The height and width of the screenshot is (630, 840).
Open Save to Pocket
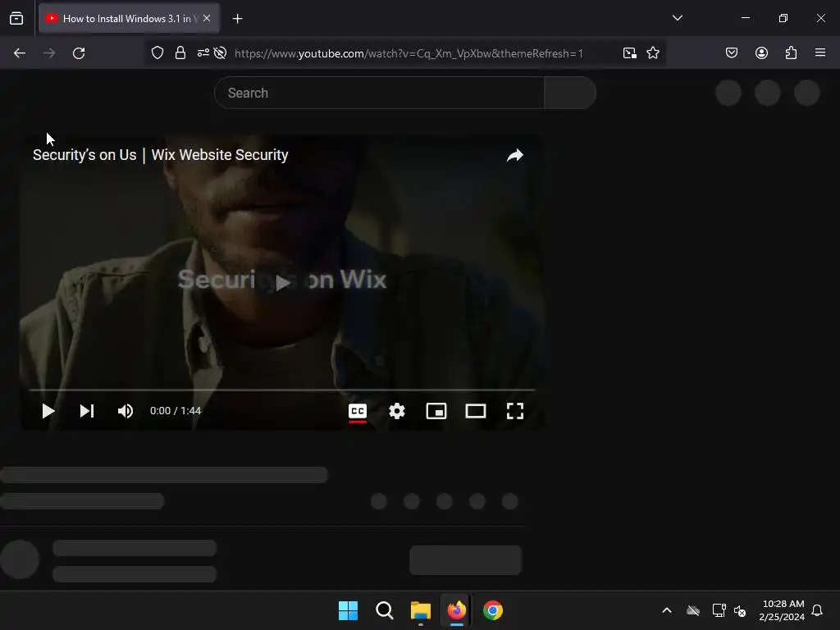[732, 53]
